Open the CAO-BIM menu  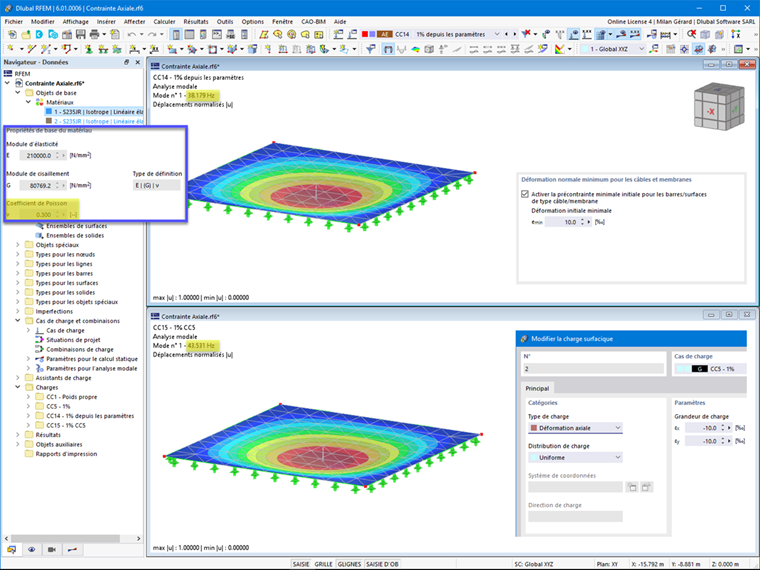coord(314,22)
